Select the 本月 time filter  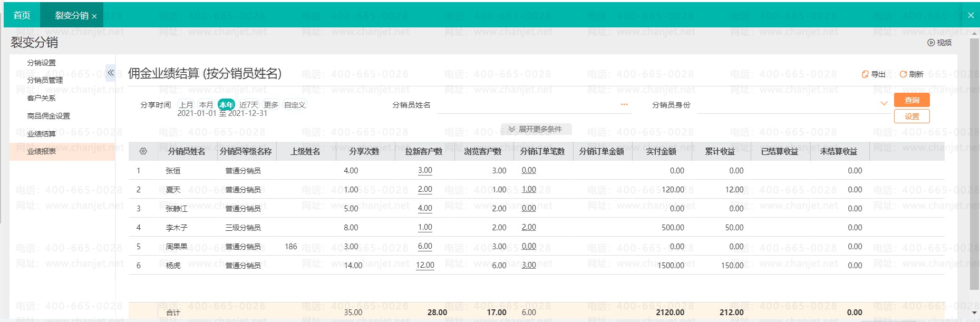206,105
